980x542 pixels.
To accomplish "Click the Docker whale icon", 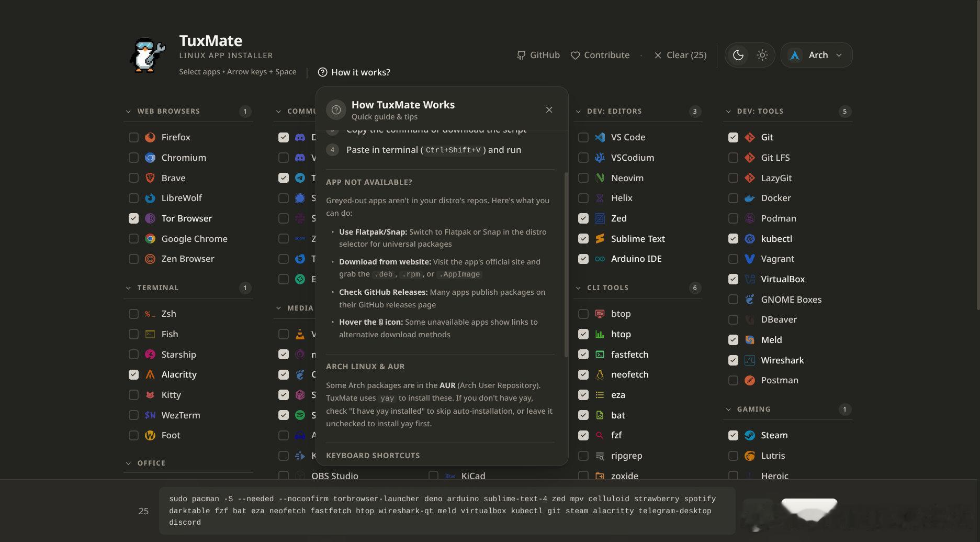I will click(750, 198).
